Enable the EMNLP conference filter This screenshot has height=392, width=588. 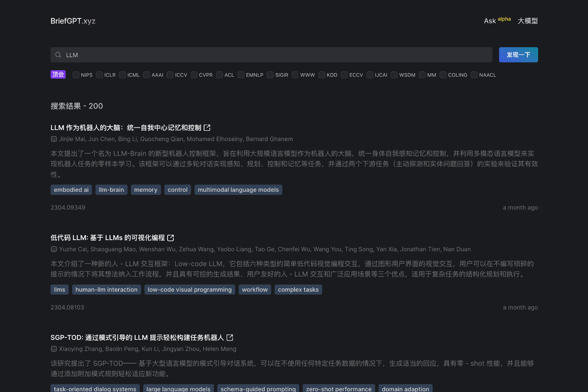coord(240,74)
